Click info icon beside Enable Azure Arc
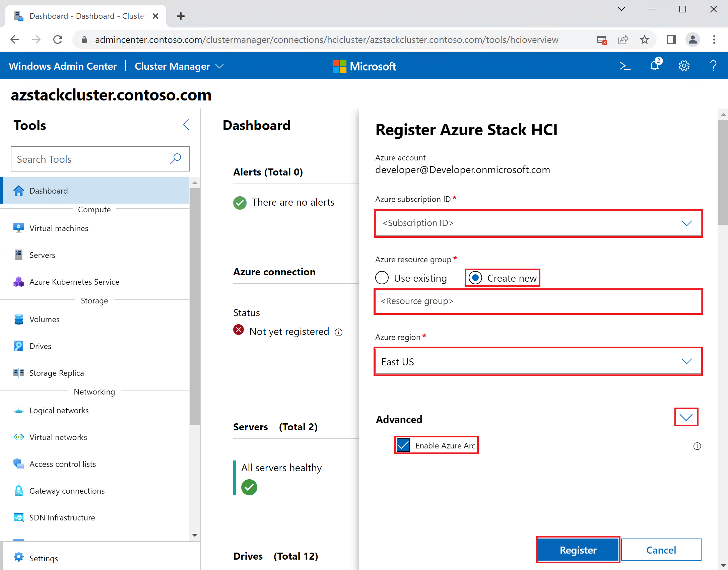Viewport: 728px width, 570px height. 697,446
